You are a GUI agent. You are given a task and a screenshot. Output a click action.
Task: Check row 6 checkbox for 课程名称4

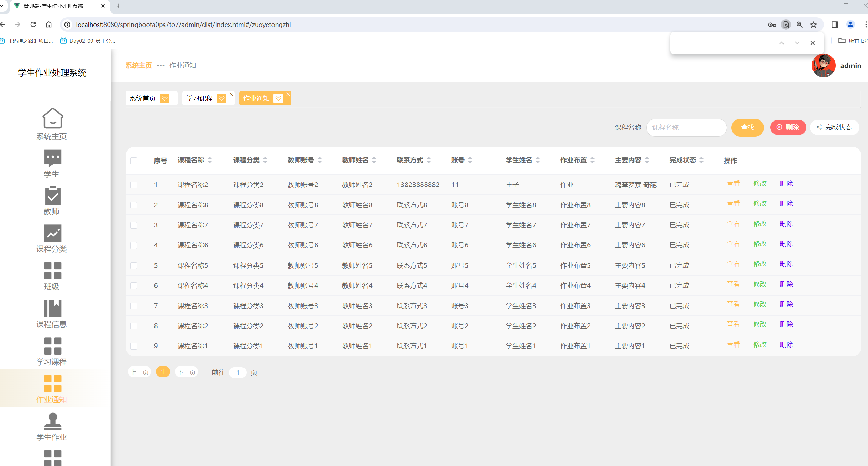134,285
